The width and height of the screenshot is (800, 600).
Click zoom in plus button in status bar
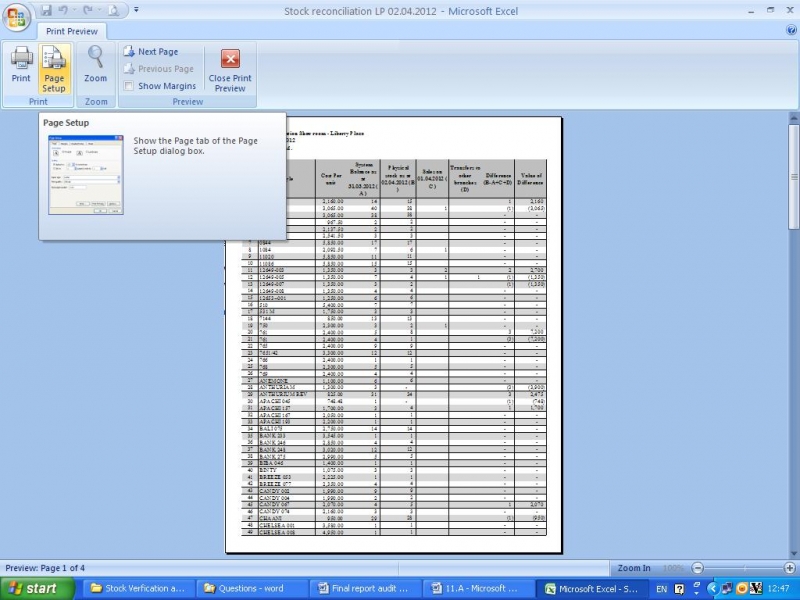click(789, 568)
